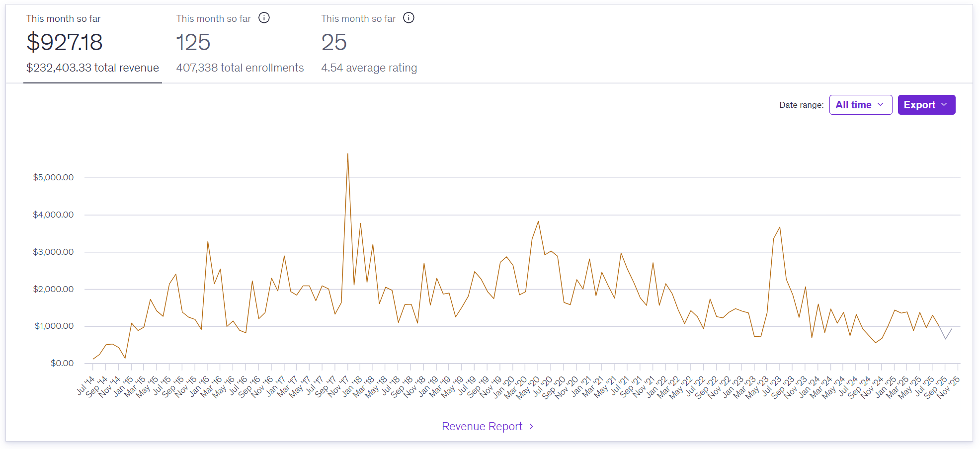Click the Nov '25 x-axis label
The height and width of the screenshot is (449, 980).
point(948,387)
